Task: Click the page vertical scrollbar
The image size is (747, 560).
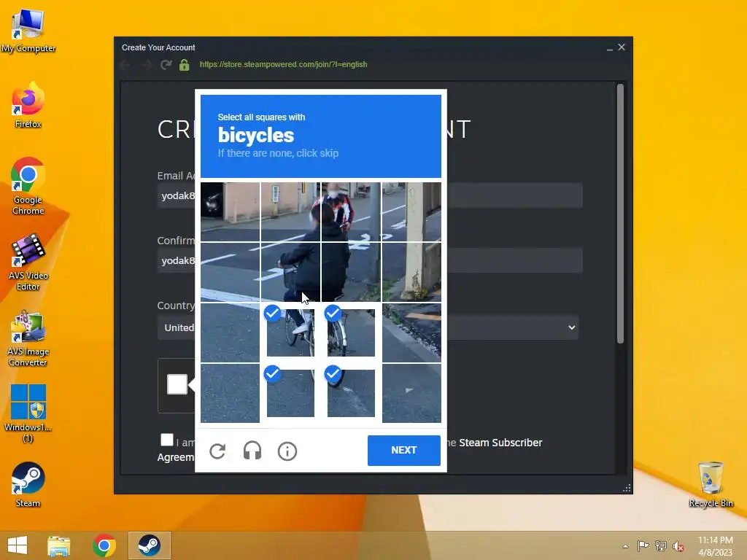Action: tap(620, 214)
